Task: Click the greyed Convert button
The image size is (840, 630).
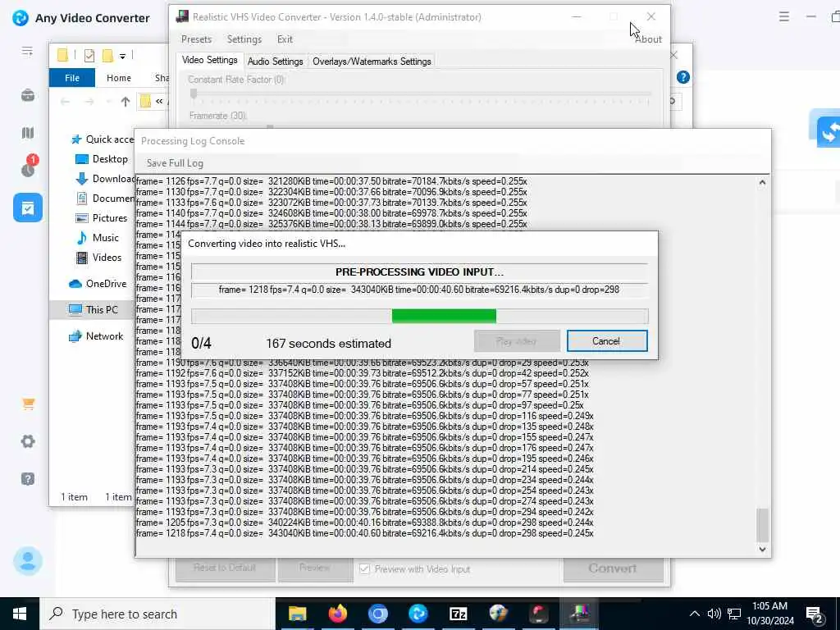Action: click(613, 568)
